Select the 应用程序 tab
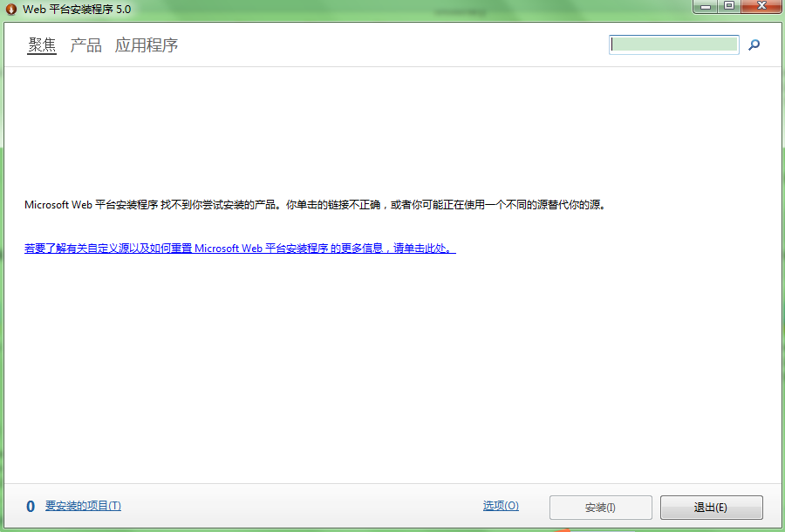This screenshot has width=785, height=532. (147, 45)
